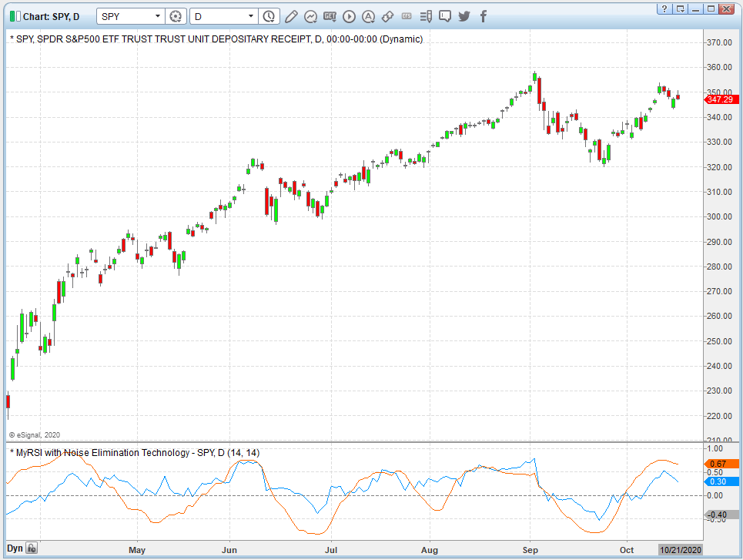The width and height of the screenshot is (743, 560).
Task: Open the window options dropdown icon
Action: coord(680,8)
